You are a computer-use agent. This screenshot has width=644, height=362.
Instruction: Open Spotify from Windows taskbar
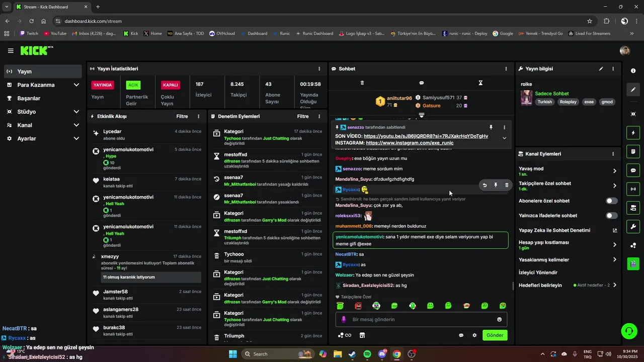(367, 354)
